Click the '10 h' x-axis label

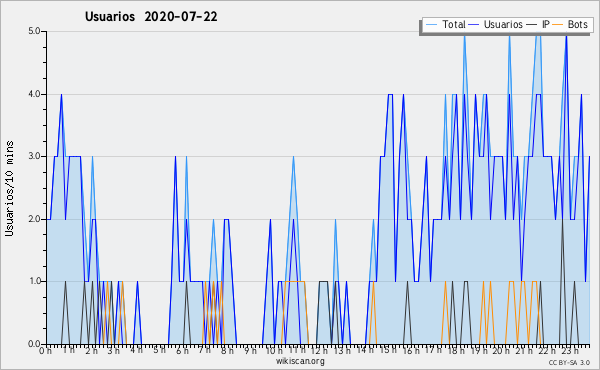coord(274,350)
